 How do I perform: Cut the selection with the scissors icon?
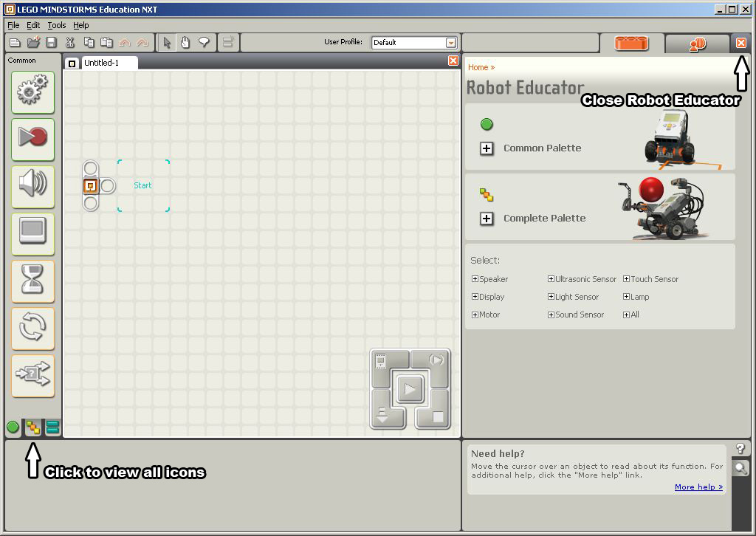(70, 42)
